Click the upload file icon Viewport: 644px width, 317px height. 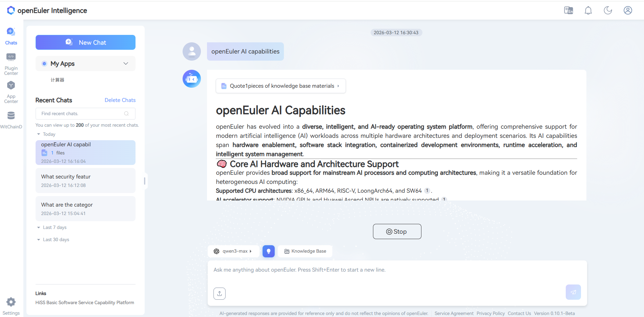[x=220, y=294]
